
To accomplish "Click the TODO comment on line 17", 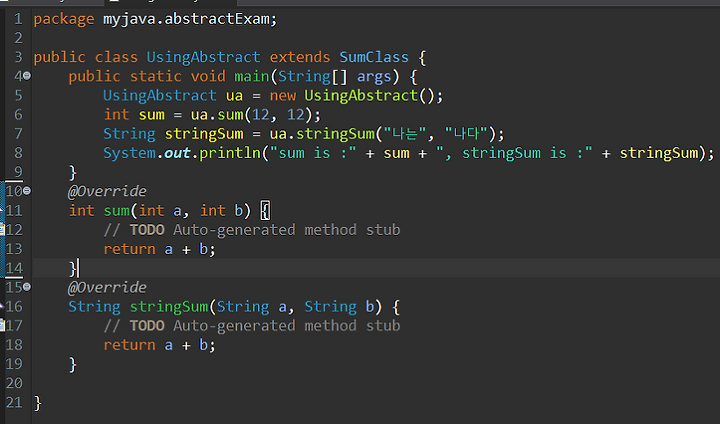I will point(252,326).
